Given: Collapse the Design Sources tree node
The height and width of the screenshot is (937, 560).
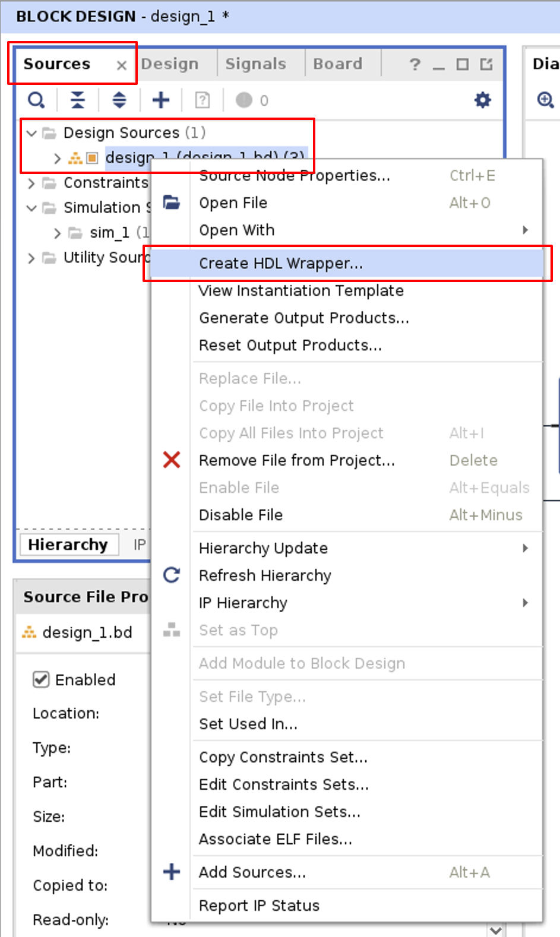Looking at the screenshot, I should tap(31, 133).
